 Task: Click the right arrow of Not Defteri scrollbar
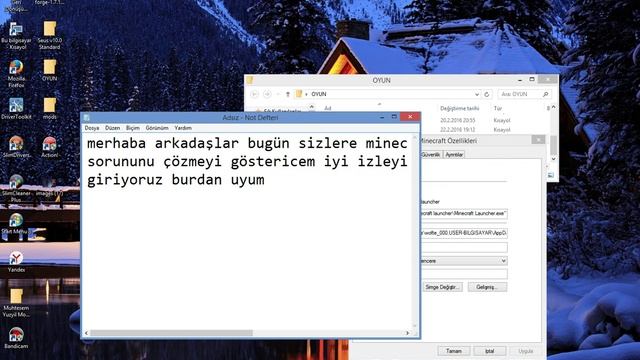(x=407, y=333)
